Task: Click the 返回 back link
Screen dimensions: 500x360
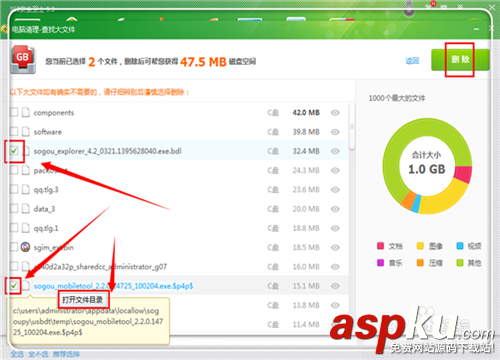Action: 412,61
